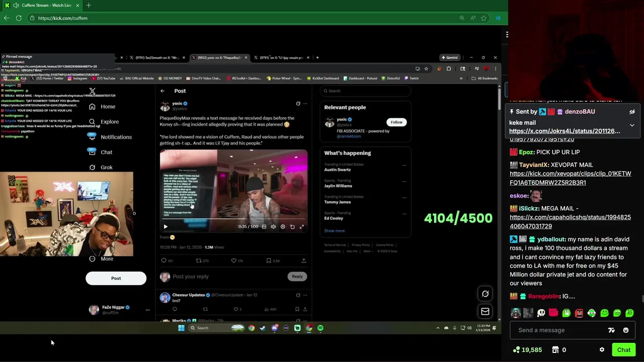This screenshot has width=644, height=362.
Task: Switch to Tae2Smooth on X tab
Action: coord(157,57)
